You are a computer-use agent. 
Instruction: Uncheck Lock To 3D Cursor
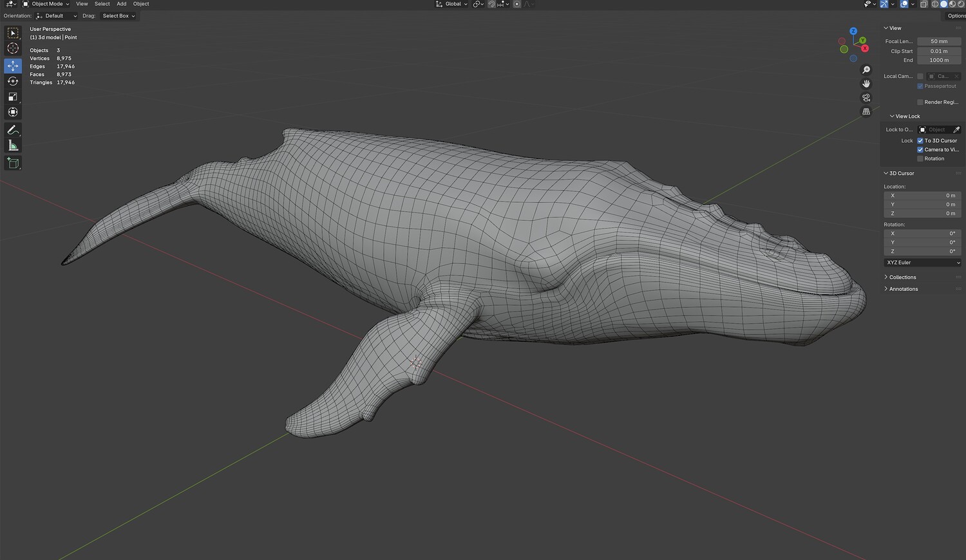(920, 140)
